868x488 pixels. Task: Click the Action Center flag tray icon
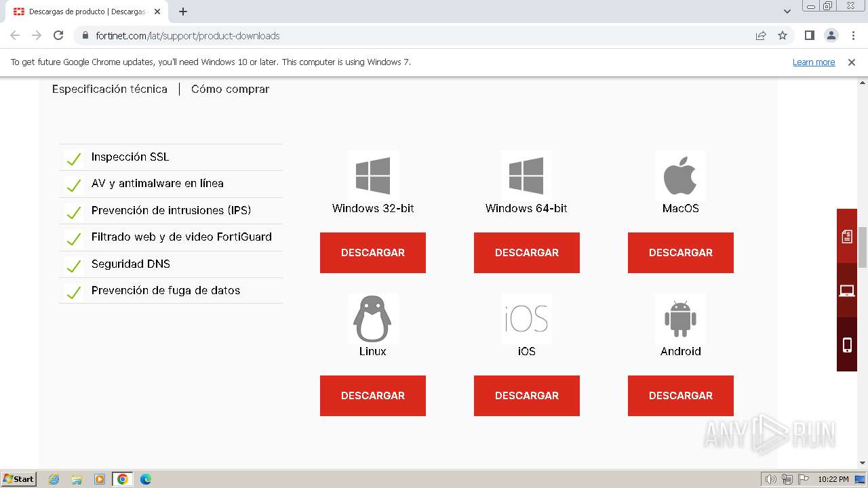[803, 479]
